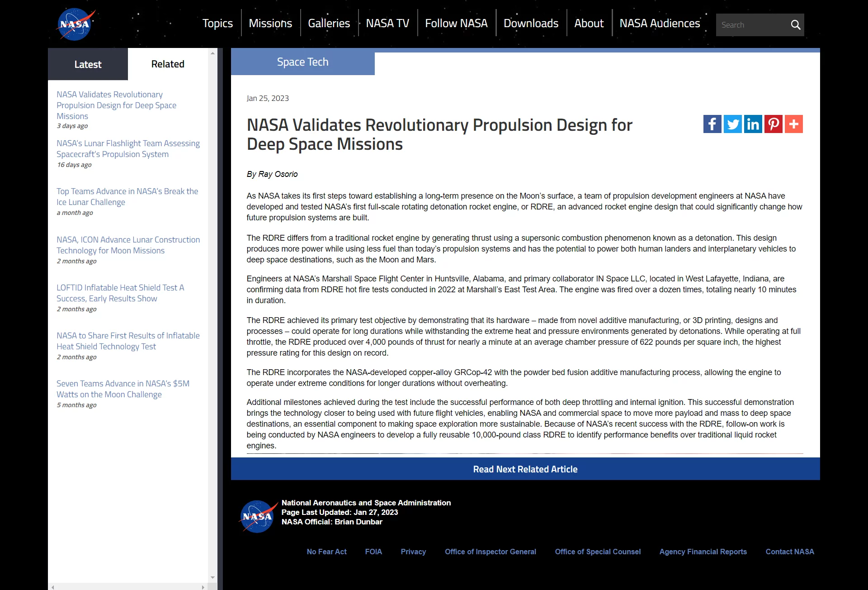
Task: Click into the Search field
Action: coord(751,25)
